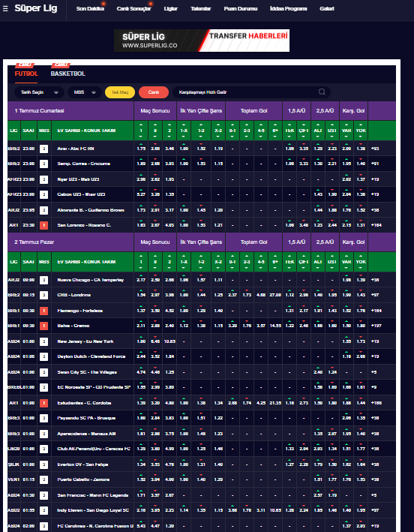Click the Süper Lig site logo
This screenshot has height=532, width=414.
coord(35,8)
